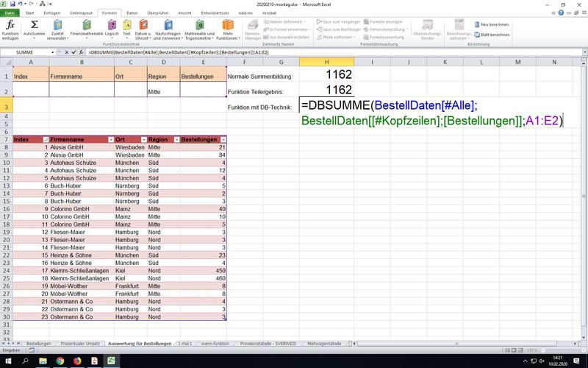The height and width of the screenshot is (368, 588).
Task: Switch to the Prozentualer Umsatz sheet
Action: pos(80,344)
